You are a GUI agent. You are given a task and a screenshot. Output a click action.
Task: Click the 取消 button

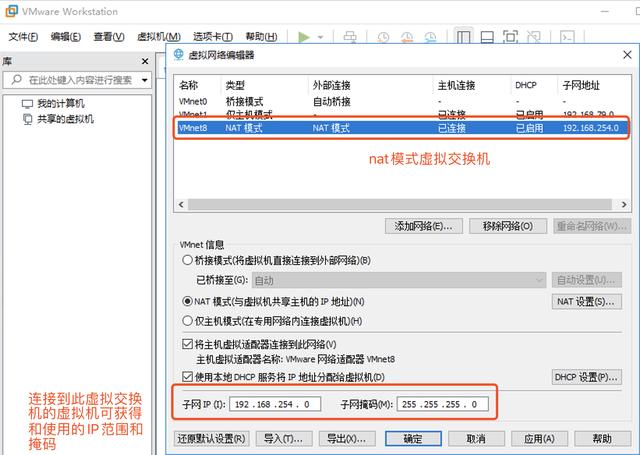click(x=476, y=439)
